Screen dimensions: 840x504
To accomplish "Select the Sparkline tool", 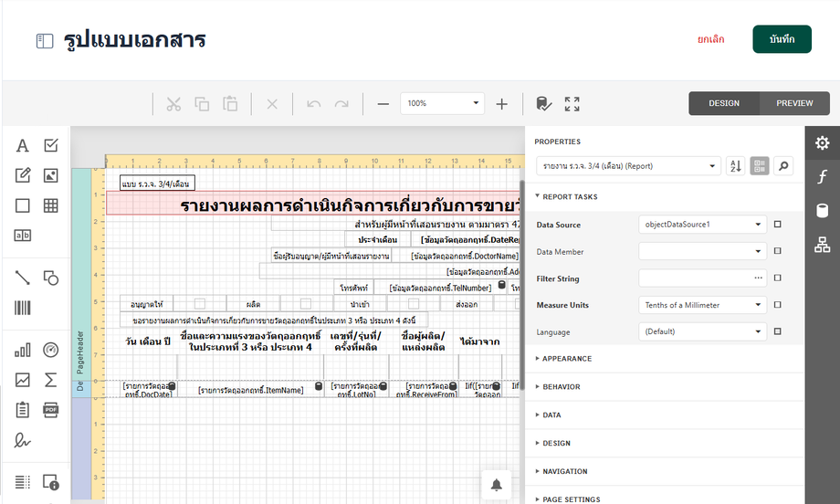I will pyautogui.click(x=23, y=380).
